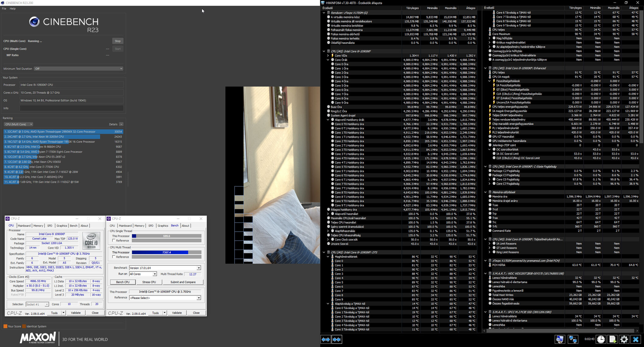
Task: Switch right CPU-Z to Graphics tab
Action: click(163, 226)
